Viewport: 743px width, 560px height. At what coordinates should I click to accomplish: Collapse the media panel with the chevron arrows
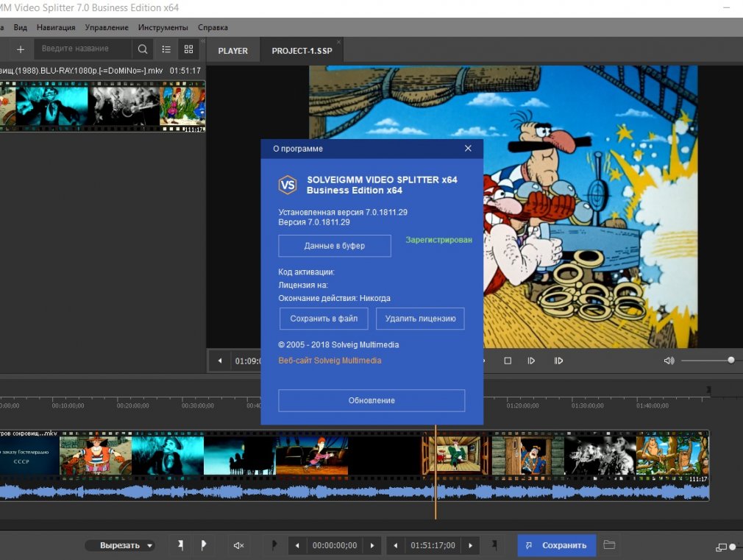(x=203, y=42)
